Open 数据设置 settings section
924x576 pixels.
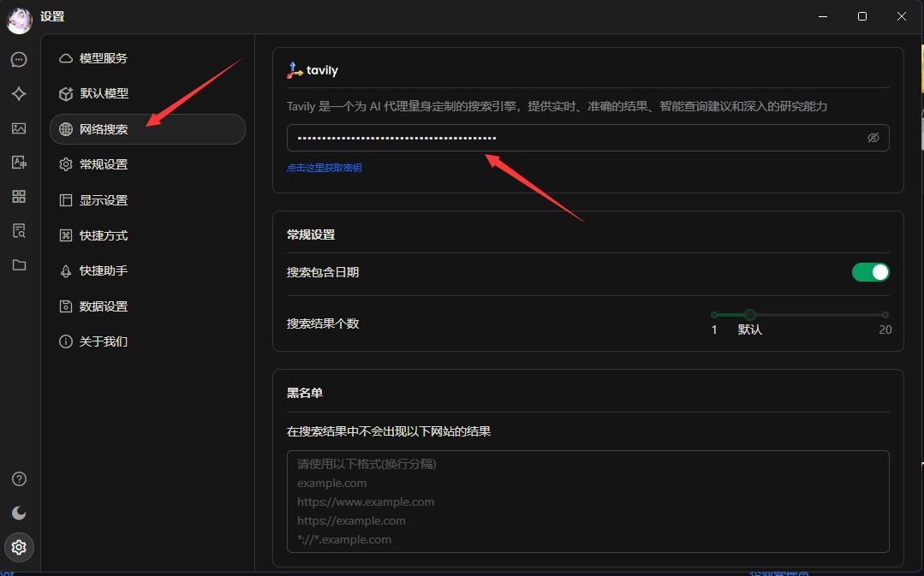click(x=147, y=306)
